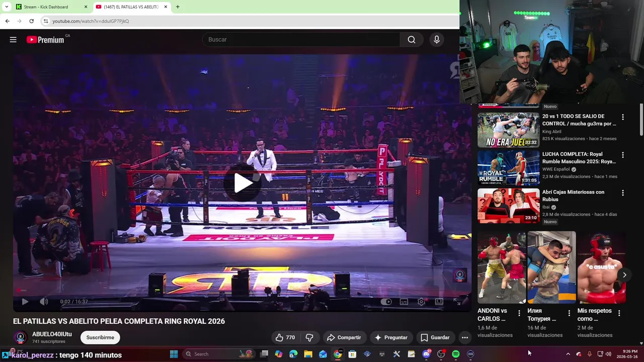644x362 pixels.
Task: Click into the Buscar search field
Action: point(301,40)
